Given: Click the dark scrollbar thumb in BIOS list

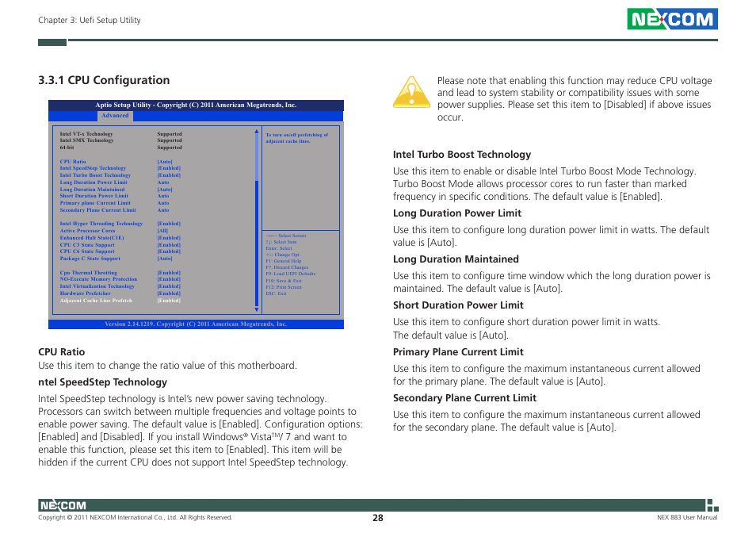Looking at the screenshot, I should 257,243.
